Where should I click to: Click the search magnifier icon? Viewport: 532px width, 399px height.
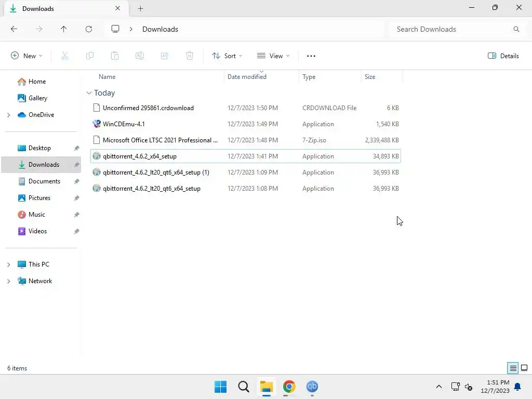point(516,29)
